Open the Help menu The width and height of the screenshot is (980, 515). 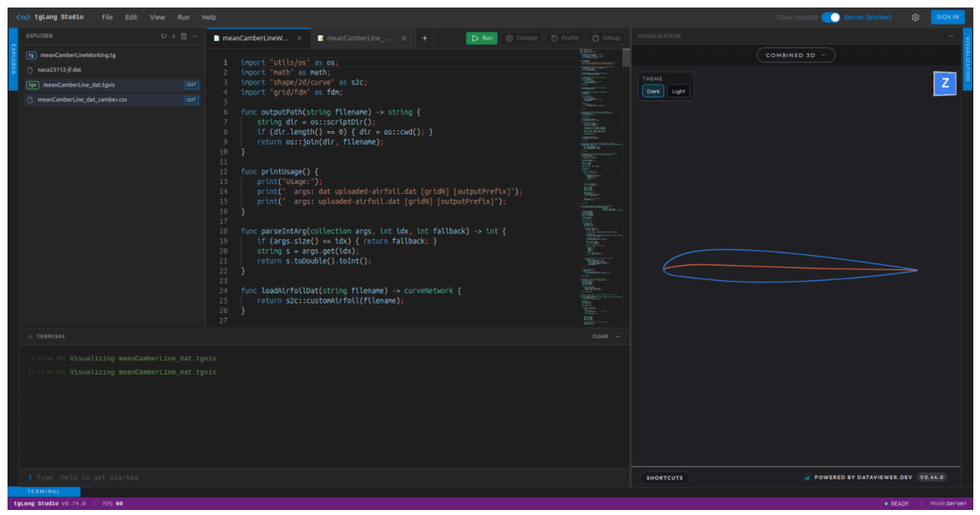209,17
